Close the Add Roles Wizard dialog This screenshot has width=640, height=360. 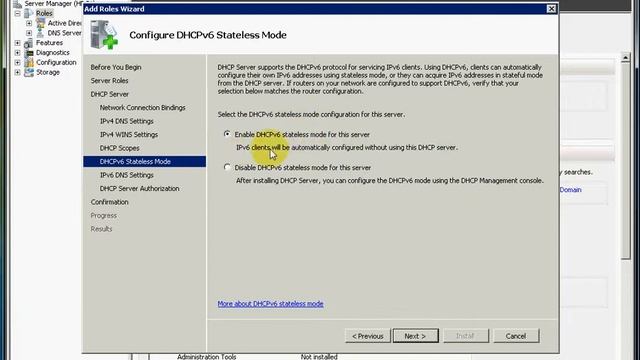(x=551, y=9)
